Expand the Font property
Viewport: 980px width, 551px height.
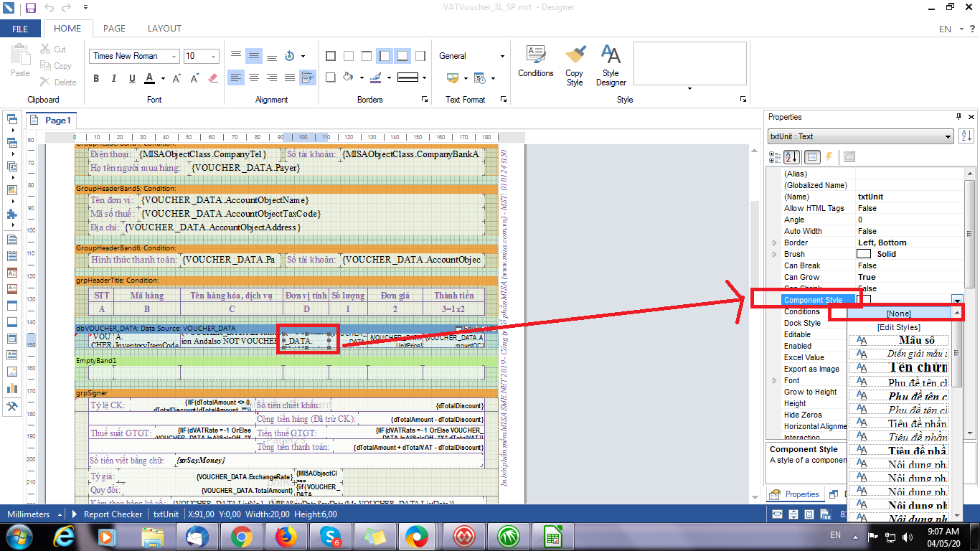(x=774, y=380)
